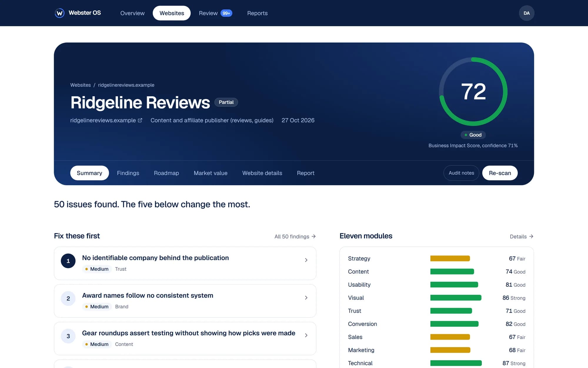Click the Trust category label on finding 1
The height and width of the screenshot is (368, 588).
[x=121, y=269]
